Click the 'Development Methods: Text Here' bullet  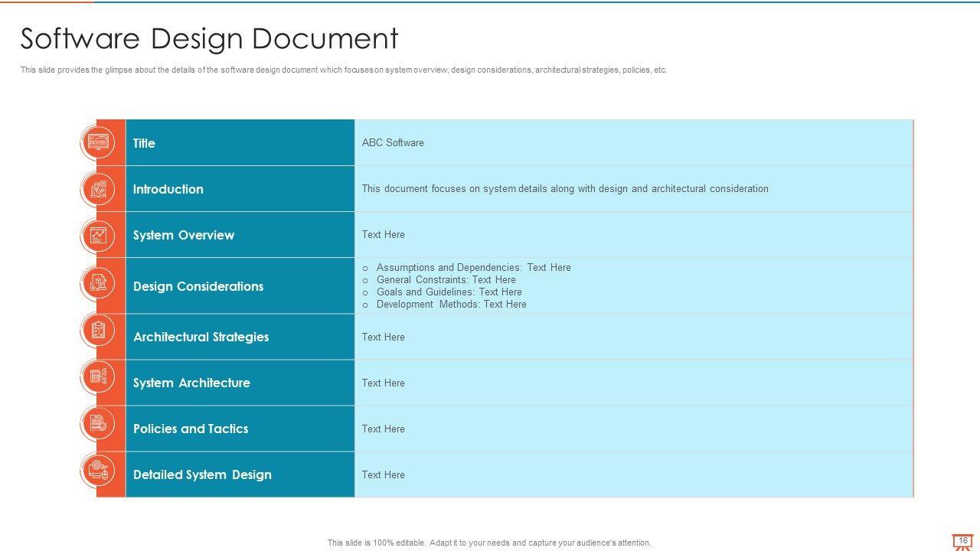pos(451,305)
